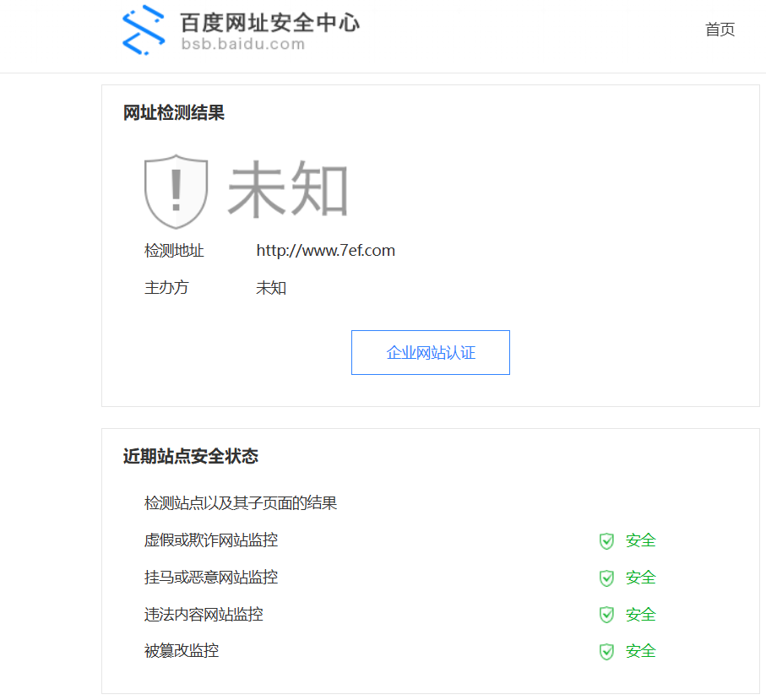
Task: Click the 企业网站认证 button
Action: (430, 352)
